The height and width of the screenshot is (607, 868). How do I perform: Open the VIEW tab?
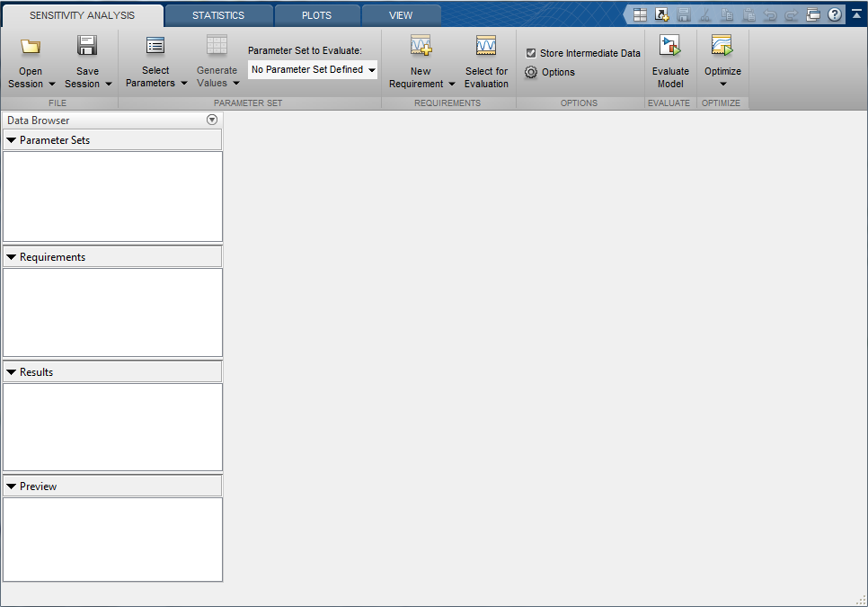coord(401,15)
